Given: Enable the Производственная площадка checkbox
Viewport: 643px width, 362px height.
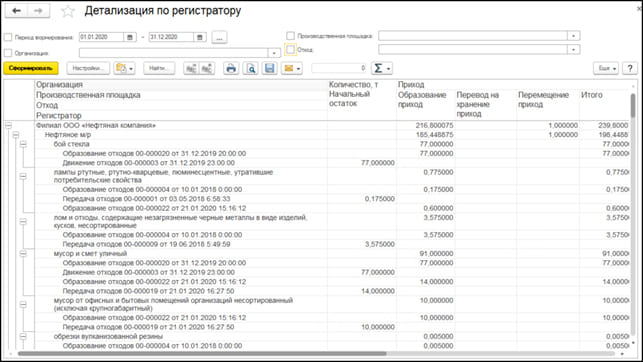Looking at the screenshot, I should [290, 36].
